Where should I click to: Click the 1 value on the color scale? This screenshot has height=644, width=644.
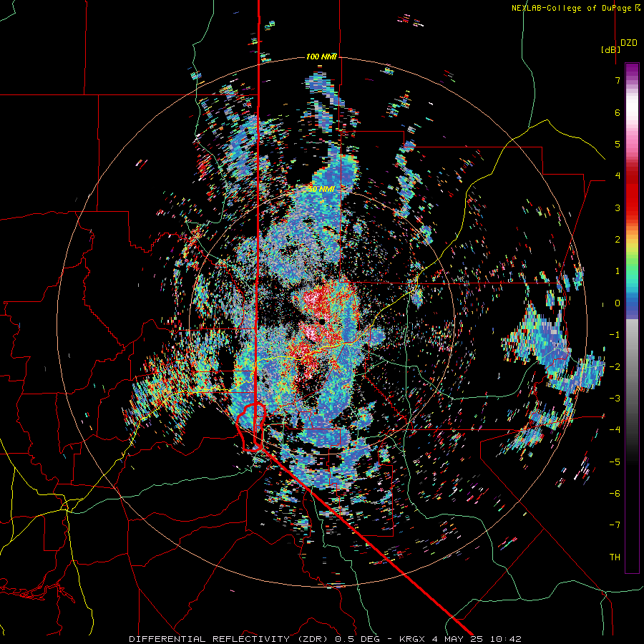[x=618, y=271]
